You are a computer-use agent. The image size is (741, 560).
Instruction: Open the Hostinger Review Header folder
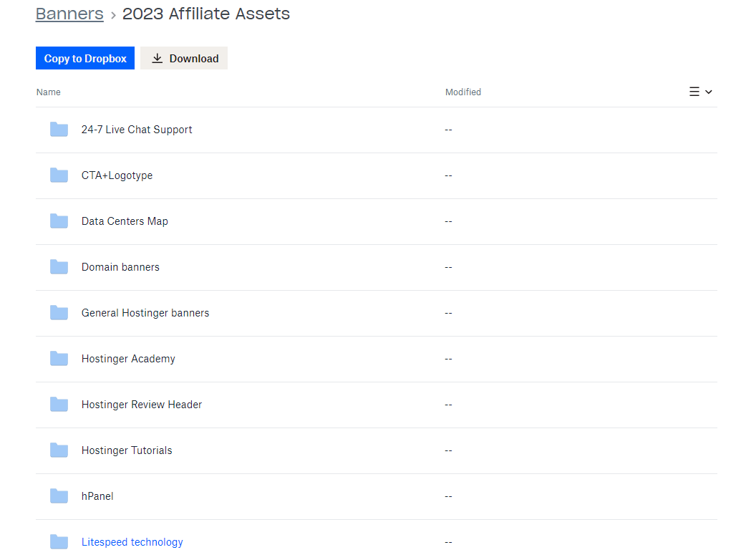click(x=142, y=405)
